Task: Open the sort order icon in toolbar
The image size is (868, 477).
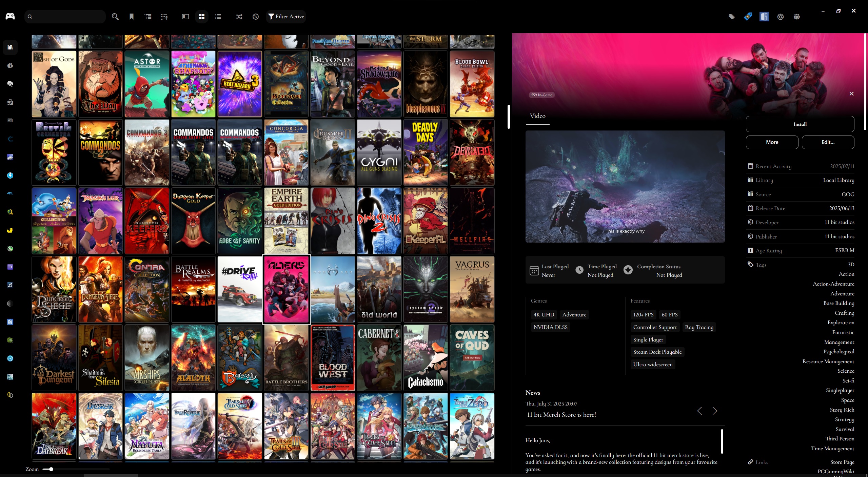Action: click(x=164, y=17)
